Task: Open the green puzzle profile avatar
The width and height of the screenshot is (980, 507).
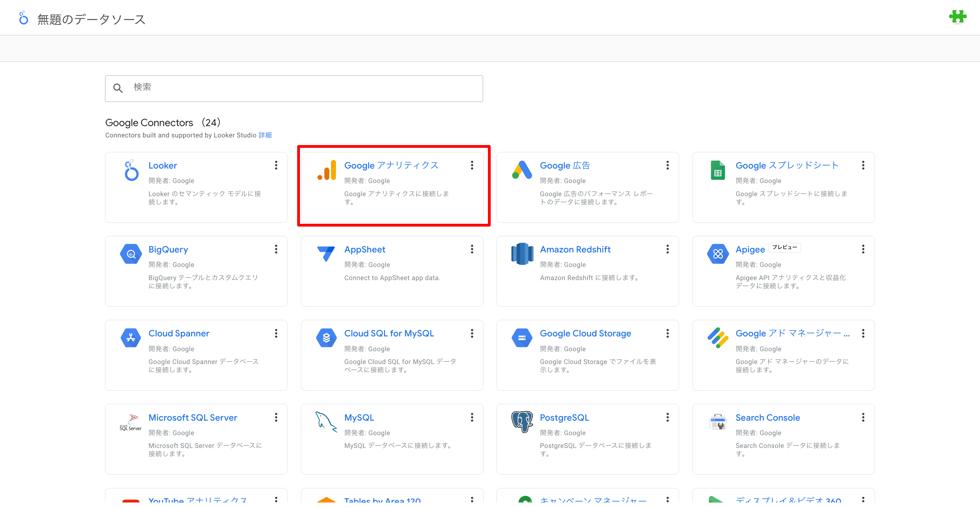Action: [958, 17]
